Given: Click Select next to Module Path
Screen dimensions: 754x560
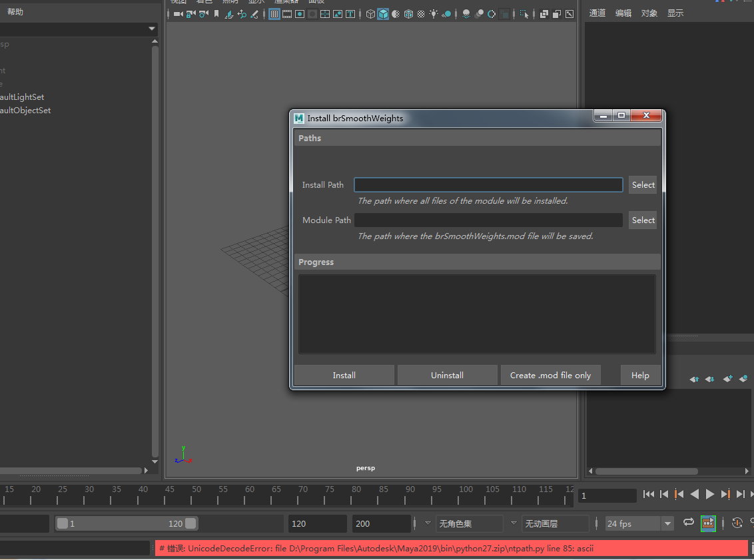Looking at the screenshot, I should click(643, 220).
